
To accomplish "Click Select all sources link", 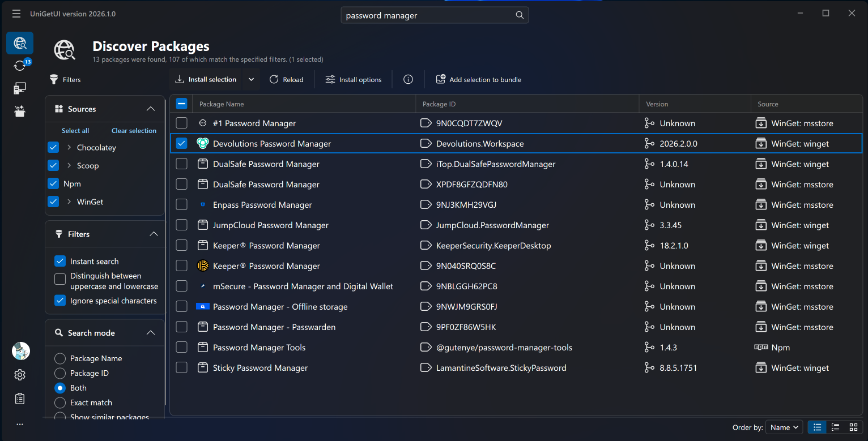I will pyautogui.click(x=75, y=131).
